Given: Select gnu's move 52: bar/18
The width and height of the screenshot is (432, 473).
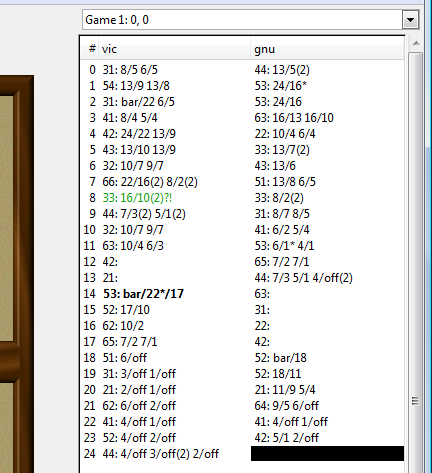Looking at the screenshot, I should [280, 358].
